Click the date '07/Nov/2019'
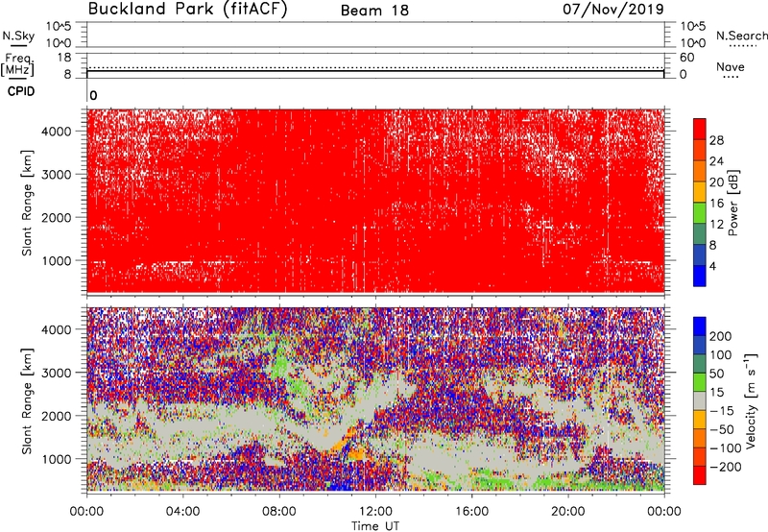Viewport: 768px width, 532px height. click(613, 9)
